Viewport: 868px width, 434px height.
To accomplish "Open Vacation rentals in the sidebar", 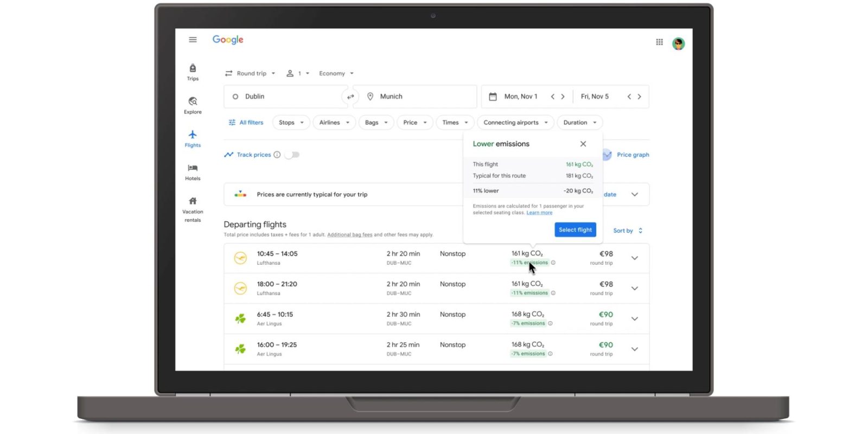I will [193, 209].
